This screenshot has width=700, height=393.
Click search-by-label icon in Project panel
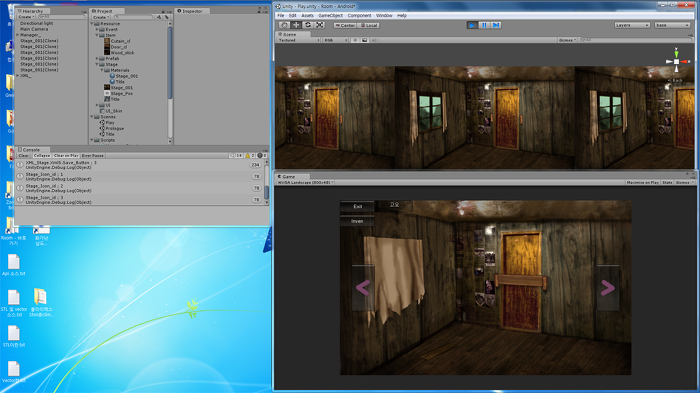(167, 17)
